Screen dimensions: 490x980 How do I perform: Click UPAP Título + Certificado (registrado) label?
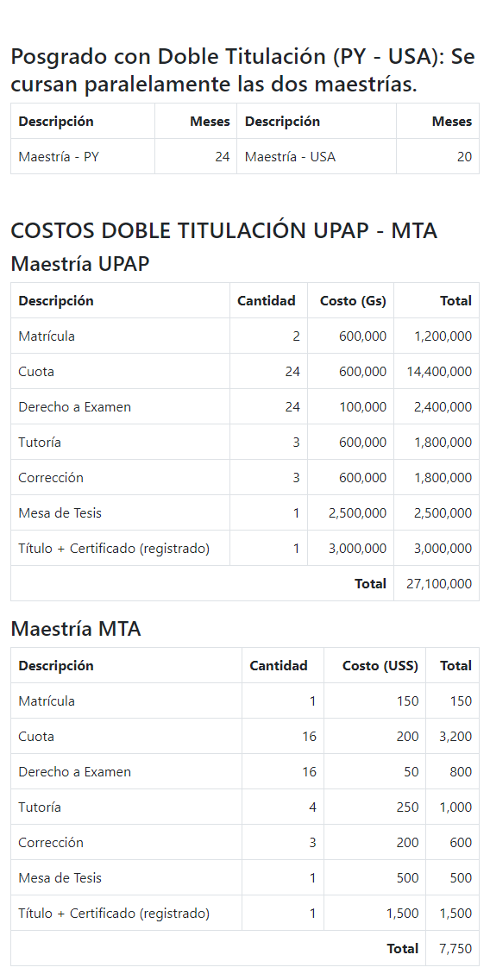[x=114, y=549]
